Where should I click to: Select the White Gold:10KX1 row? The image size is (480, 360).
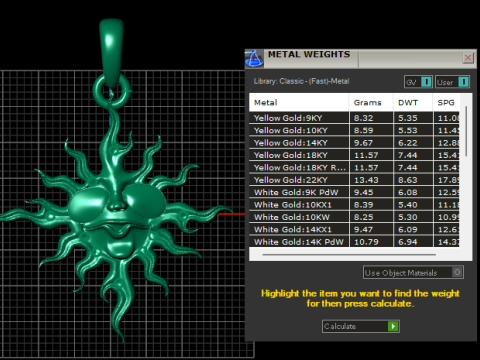pos(354,205)
